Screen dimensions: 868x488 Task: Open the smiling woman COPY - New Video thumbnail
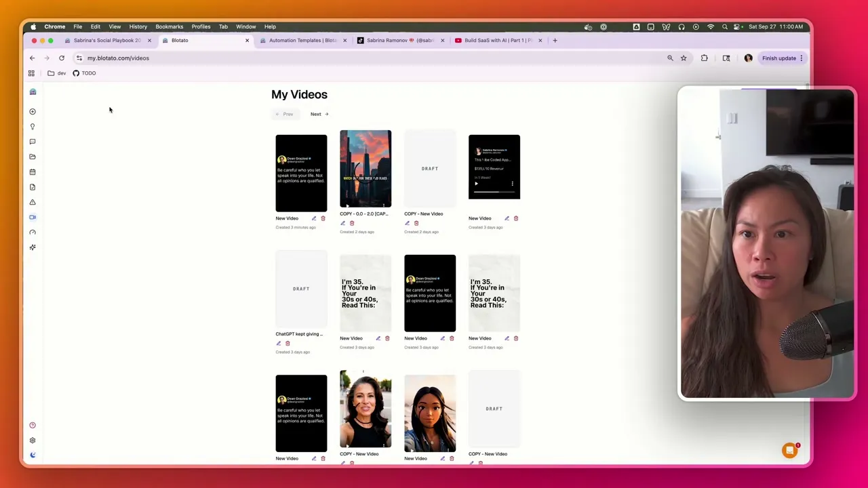coord(366,409)
